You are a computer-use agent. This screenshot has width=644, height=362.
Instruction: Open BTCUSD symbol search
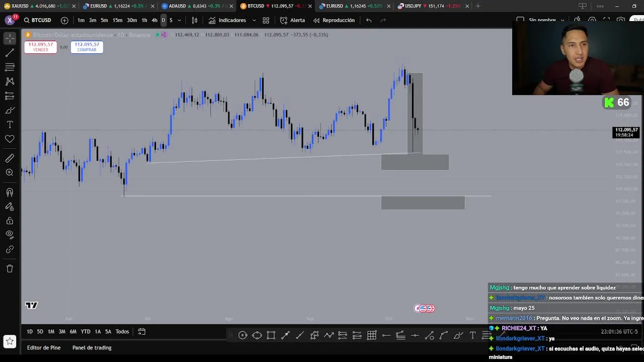[38, 20]
